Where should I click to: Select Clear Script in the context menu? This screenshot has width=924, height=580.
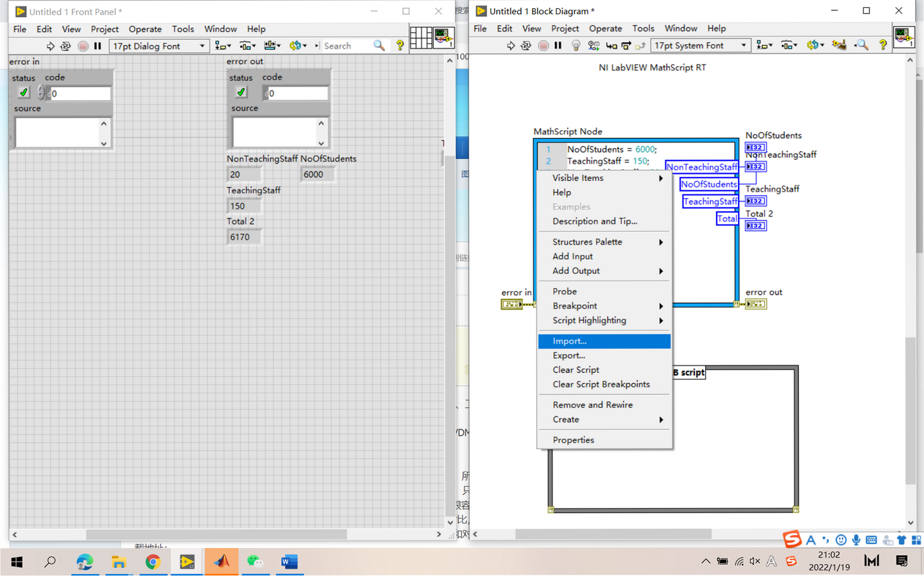coord(576,370)
